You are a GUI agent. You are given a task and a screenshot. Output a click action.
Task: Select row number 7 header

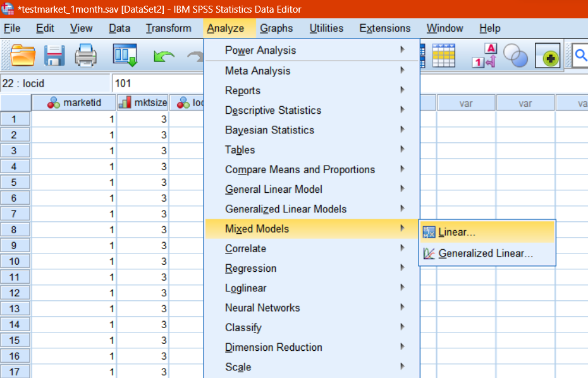pos(15,214)
